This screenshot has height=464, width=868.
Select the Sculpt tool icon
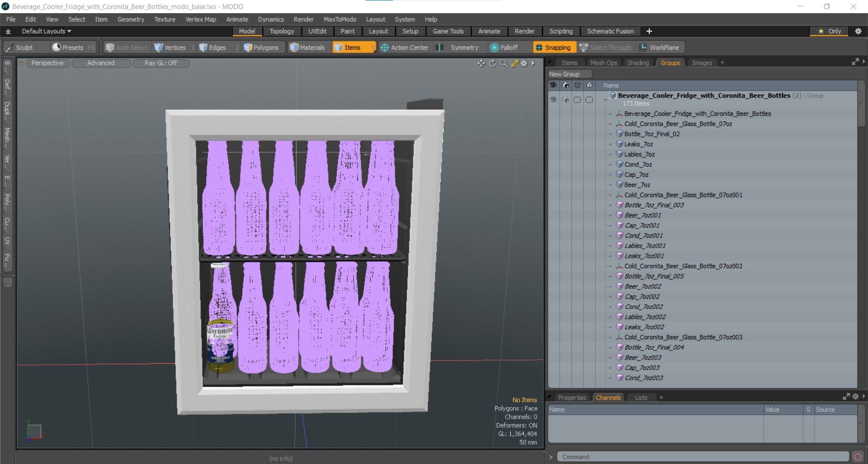[9, 47]
